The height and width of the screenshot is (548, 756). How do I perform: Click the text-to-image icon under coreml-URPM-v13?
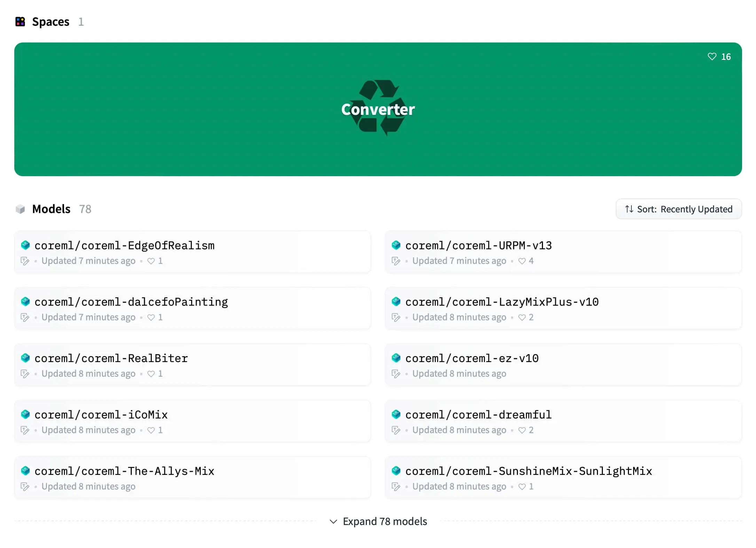396,261
